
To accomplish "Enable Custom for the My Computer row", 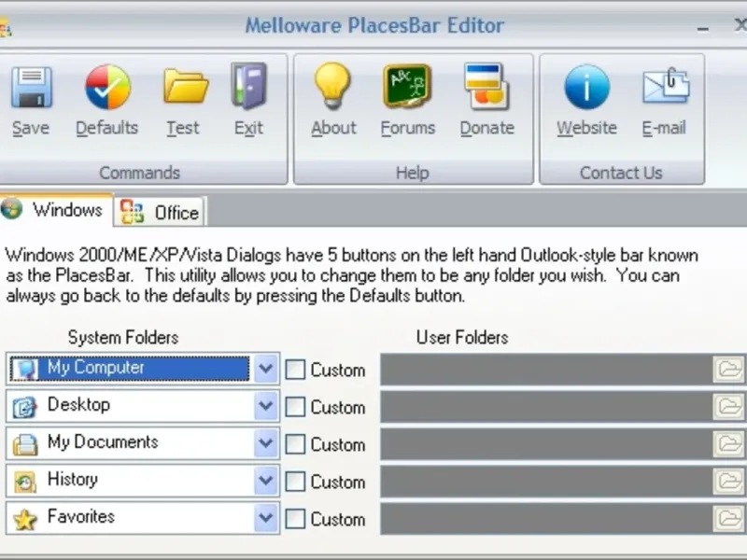I will pyautogui.click(x=295, y=370).
